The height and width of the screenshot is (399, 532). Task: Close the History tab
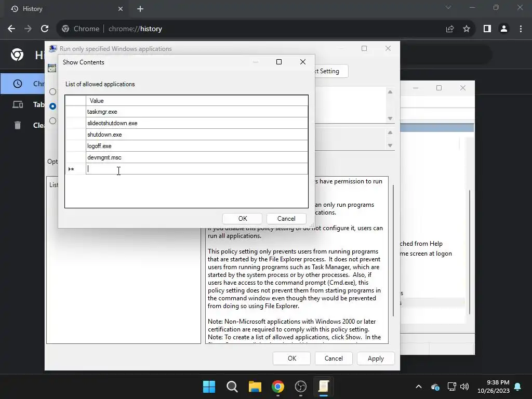[121, 9]
